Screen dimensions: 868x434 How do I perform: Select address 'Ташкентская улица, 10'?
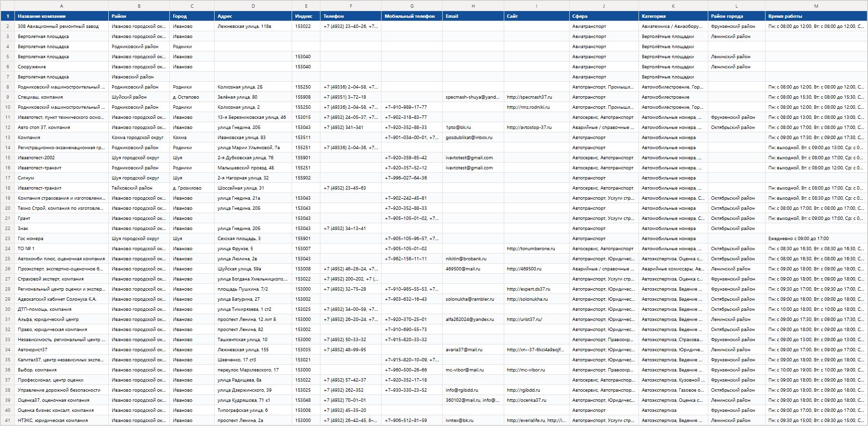pos(253,340)
